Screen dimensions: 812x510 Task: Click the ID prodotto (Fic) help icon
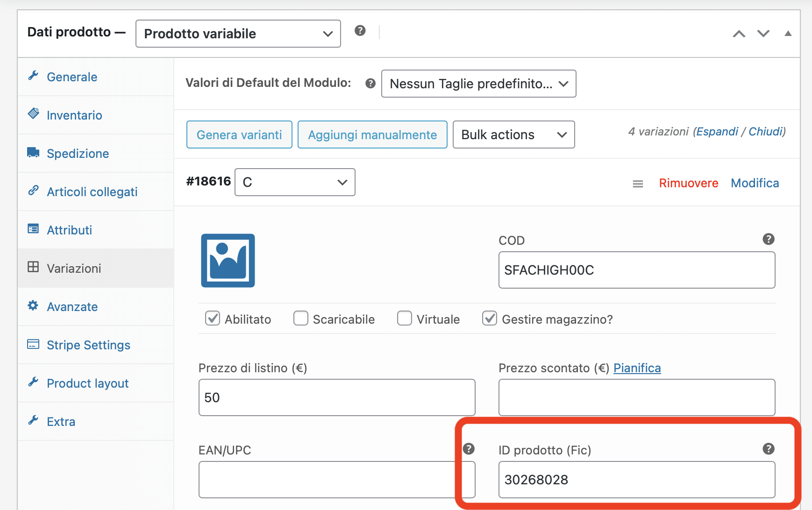pyautogui.click(x=768, y=449)
